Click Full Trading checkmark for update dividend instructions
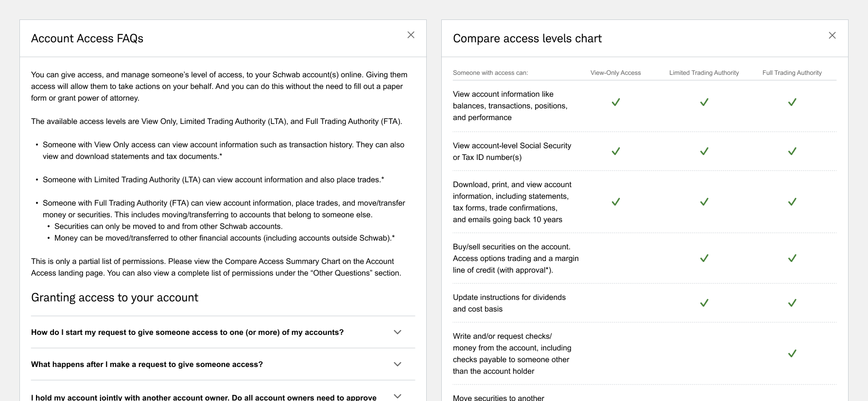Image resolution: width=868 pixels, height=401 pixels. coord(792,303)
